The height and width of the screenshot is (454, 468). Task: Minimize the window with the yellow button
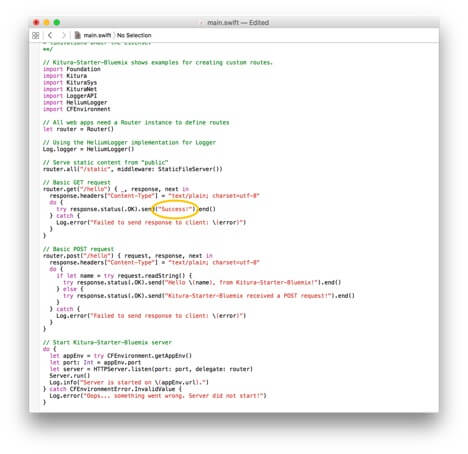[x=46, y=22]
